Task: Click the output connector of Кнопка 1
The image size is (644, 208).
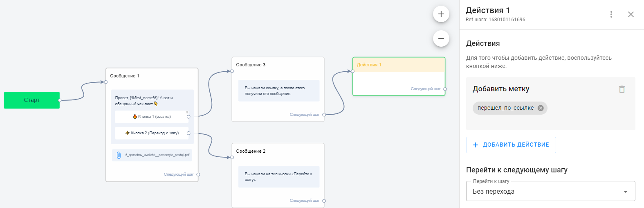Action: click(x=188, y=117)
